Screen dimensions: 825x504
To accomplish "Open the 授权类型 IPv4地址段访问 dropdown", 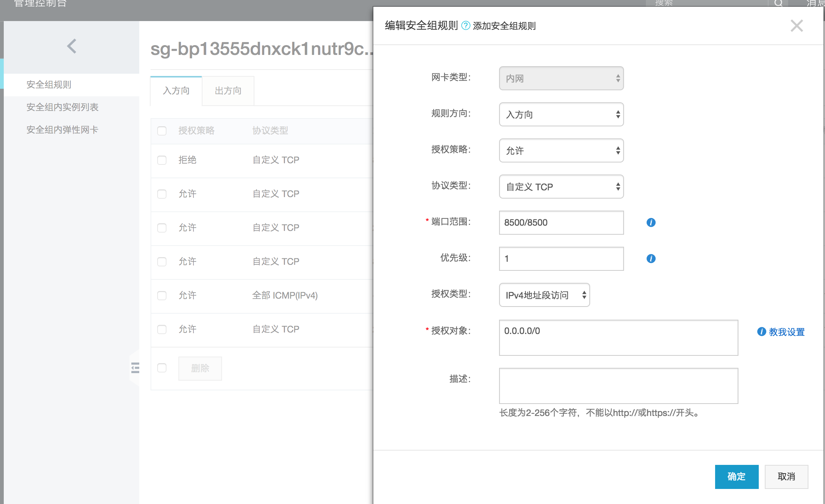I will point(544,295).
